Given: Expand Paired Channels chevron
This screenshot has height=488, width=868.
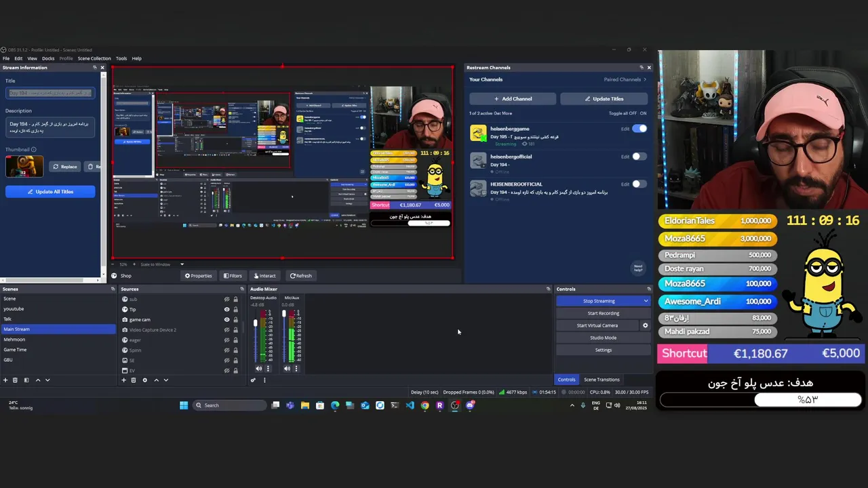Looking at the screenshot, I should click(645, 79).
